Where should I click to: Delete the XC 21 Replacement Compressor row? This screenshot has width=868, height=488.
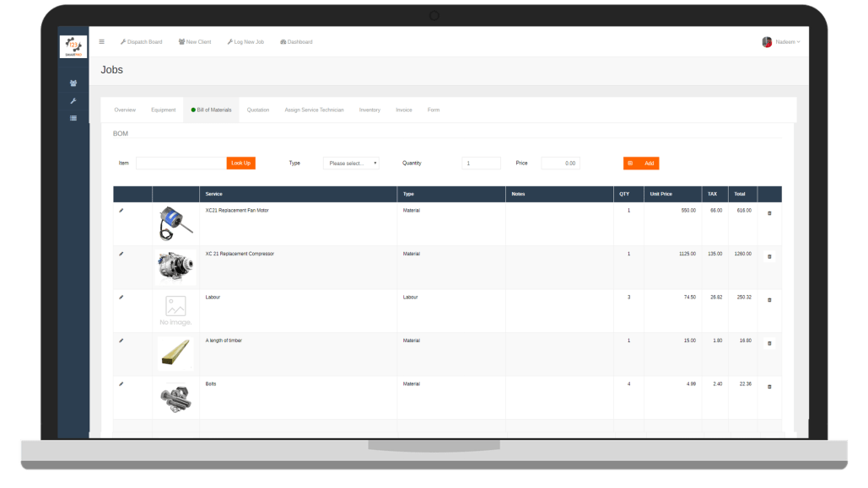pos(768,256)
